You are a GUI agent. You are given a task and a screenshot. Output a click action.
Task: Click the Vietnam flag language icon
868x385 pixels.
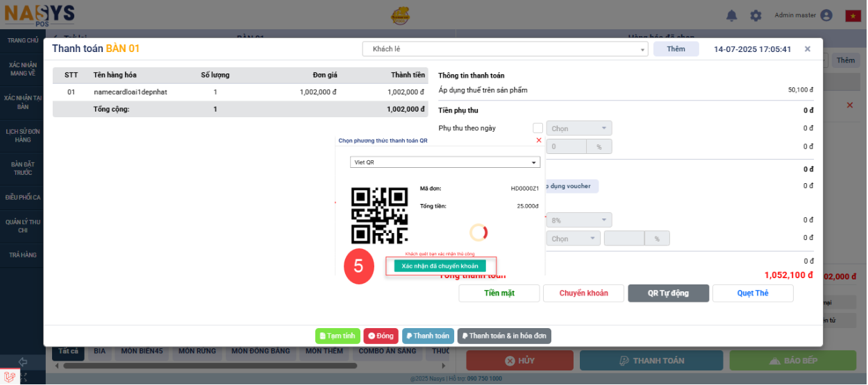(853, 15)
